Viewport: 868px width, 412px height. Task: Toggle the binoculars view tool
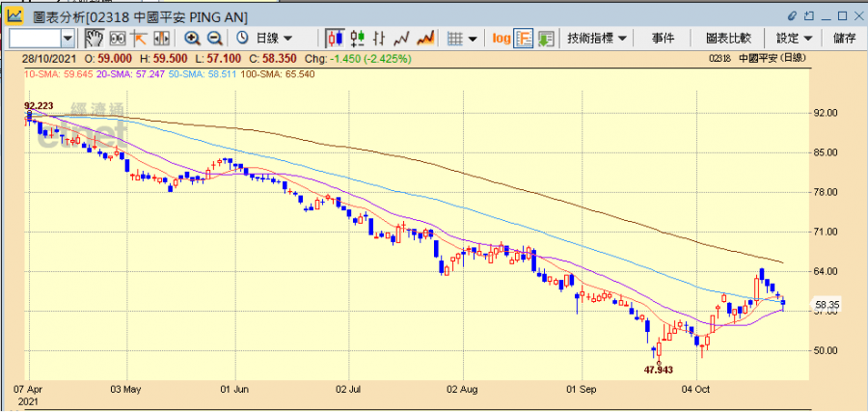coord(117,38)
